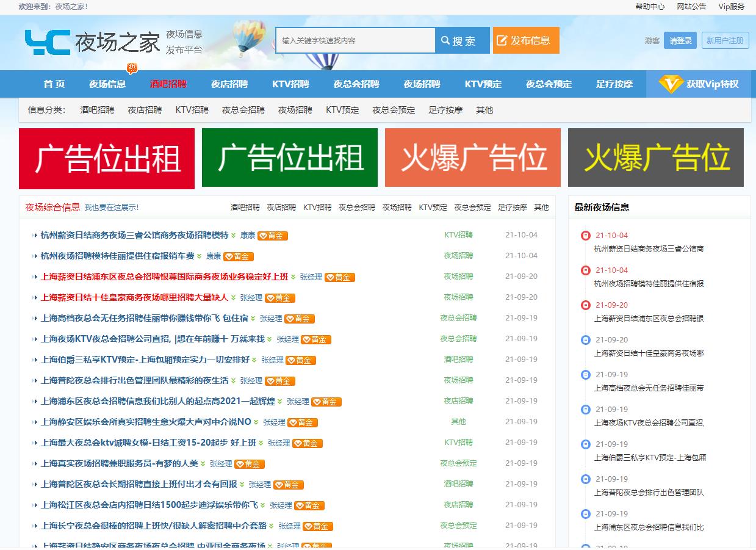Image resolution: width=756 pixels, height=550 pixels.
Task: Click arrow bullet before 上海静安区娱乐会所 listing
Action: [34, 422]
